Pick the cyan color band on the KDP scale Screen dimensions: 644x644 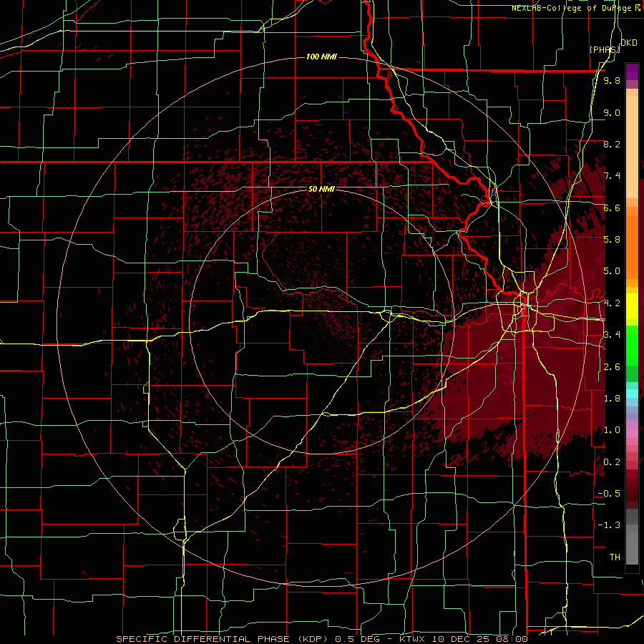click(632, 394)
